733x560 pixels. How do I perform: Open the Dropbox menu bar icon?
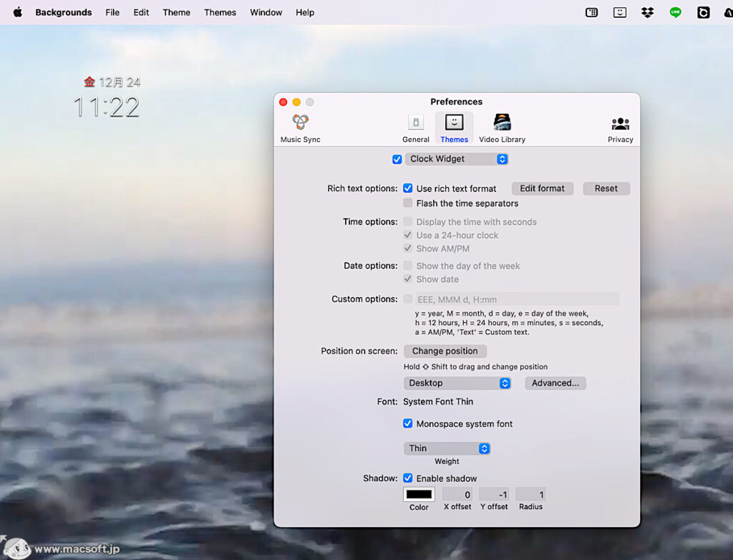tap(647, 13)
